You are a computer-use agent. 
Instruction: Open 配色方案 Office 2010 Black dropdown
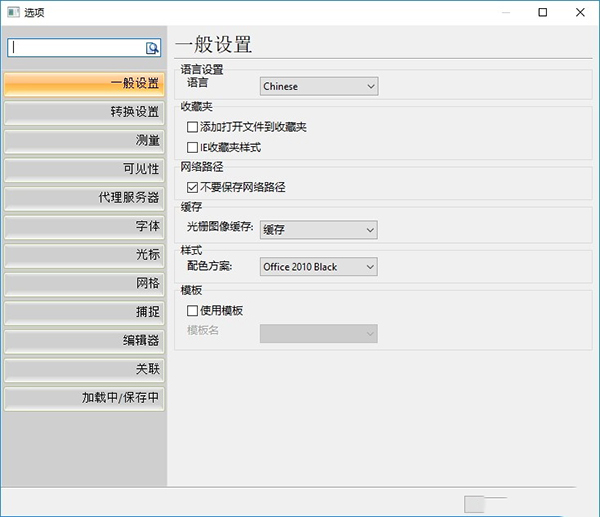[x=319, y=267]
